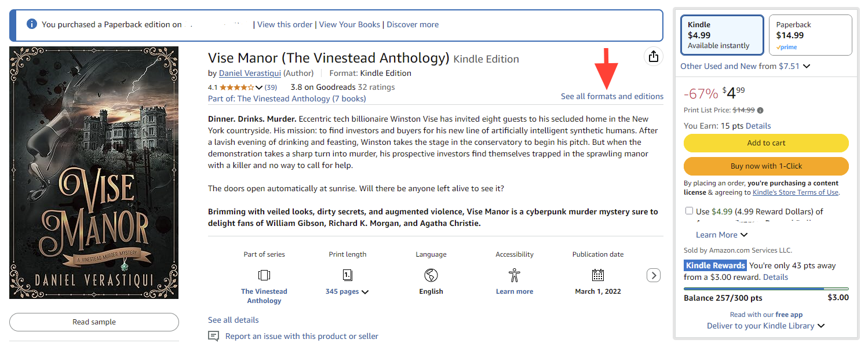Select the Paperback $14.99 format tab
The height and width of the screenshot is (343, 868).
[x=811, y=35]
